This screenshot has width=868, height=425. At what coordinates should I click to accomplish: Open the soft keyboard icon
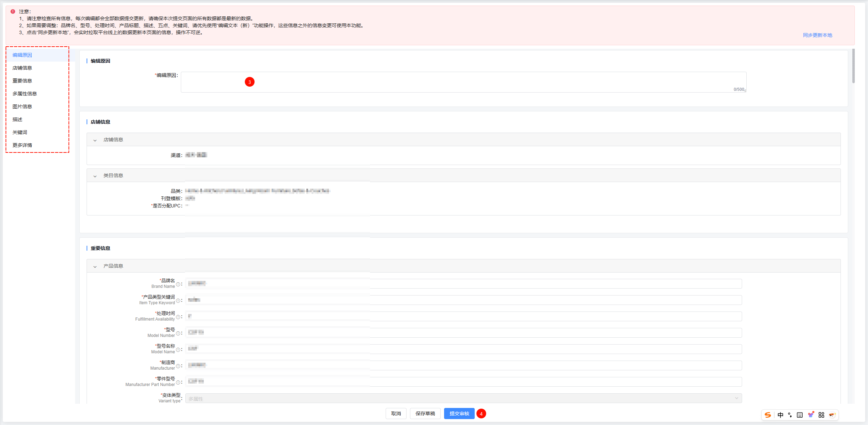(x=800, y=415)
